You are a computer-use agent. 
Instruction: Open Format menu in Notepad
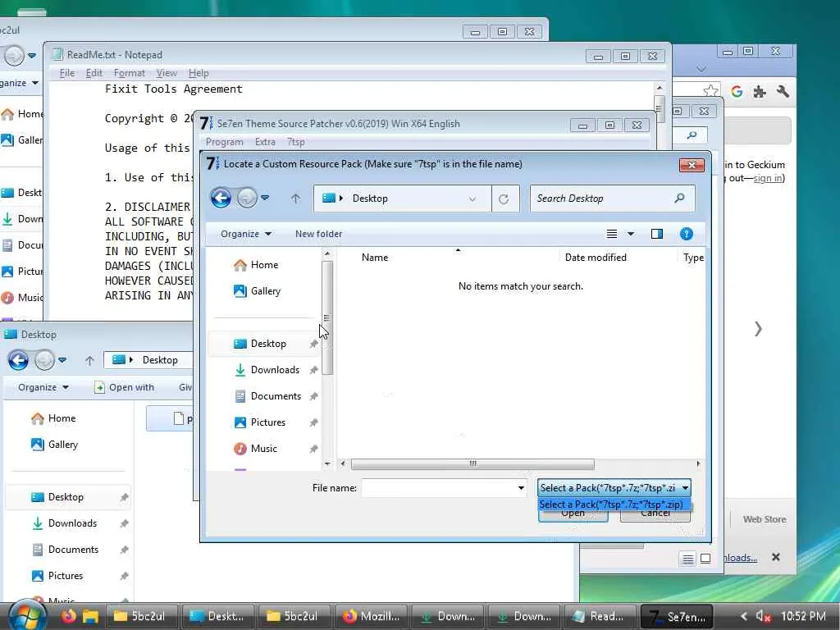click(129, 73)
